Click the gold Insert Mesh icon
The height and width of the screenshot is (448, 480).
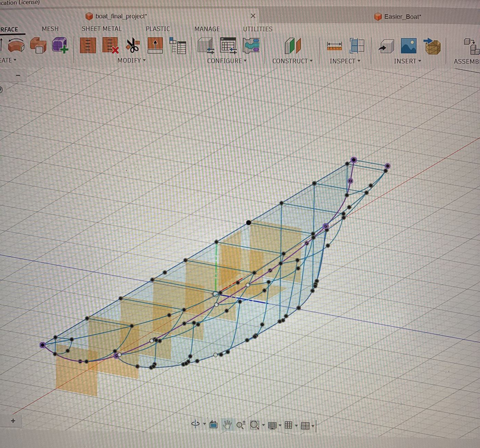tap(432, 46)
